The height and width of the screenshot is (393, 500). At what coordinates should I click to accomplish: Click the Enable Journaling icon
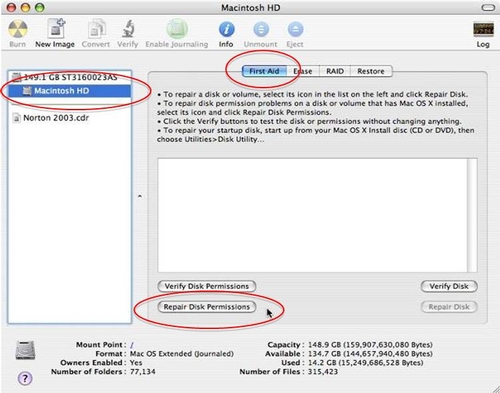tap(177, 29)
